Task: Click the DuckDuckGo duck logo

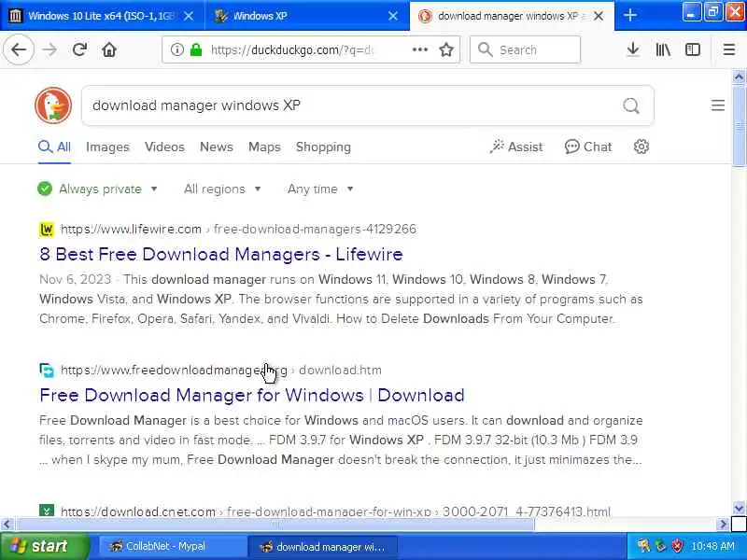Action: 53,105
